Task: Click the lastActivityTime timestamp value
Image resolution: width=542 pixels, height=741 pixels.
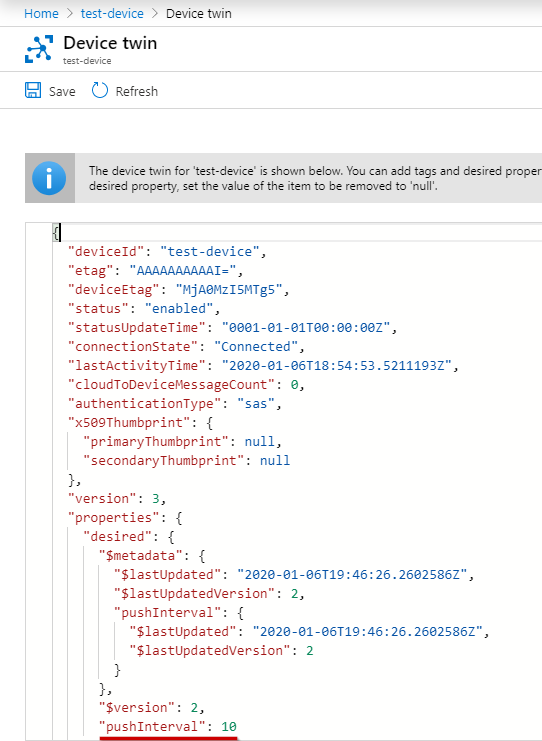Action: click(336, 365)
